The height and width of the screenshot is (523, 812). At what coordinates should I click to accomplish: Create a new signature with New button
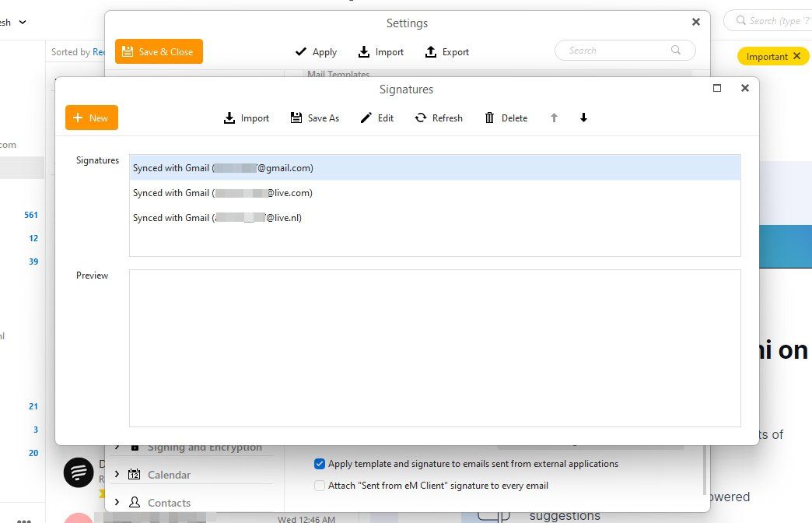coord(92,118)
